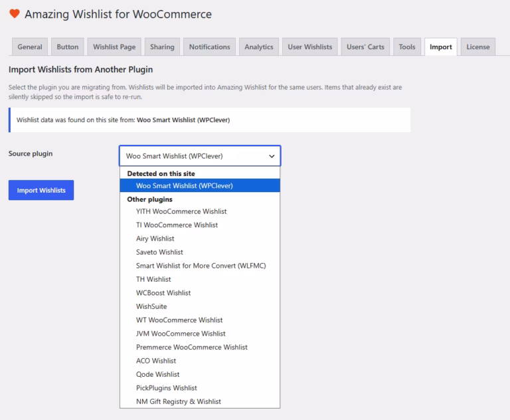Select Airy Wishlist from the list

pyautogui.click(x=200, y=239)
